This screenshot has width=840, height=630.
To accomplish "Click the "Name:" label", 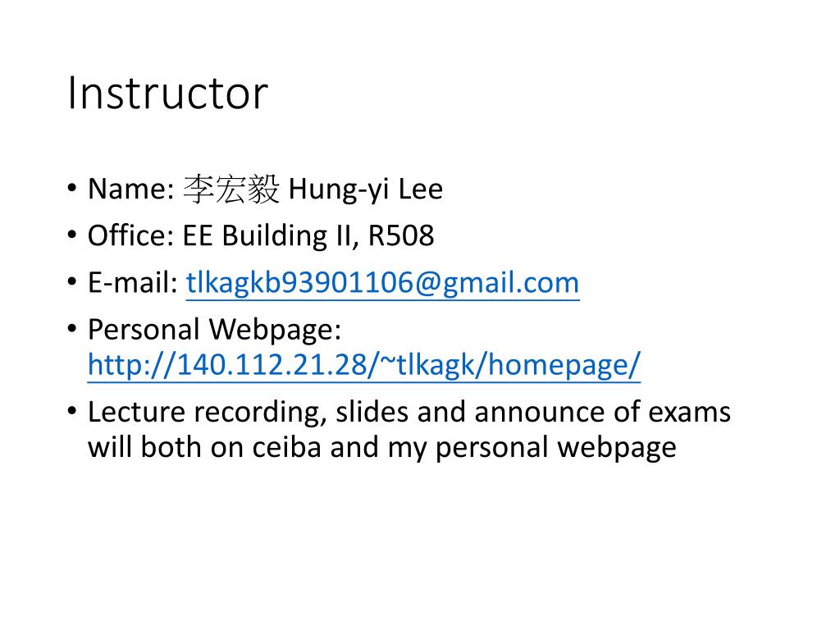I will (131, 189).
